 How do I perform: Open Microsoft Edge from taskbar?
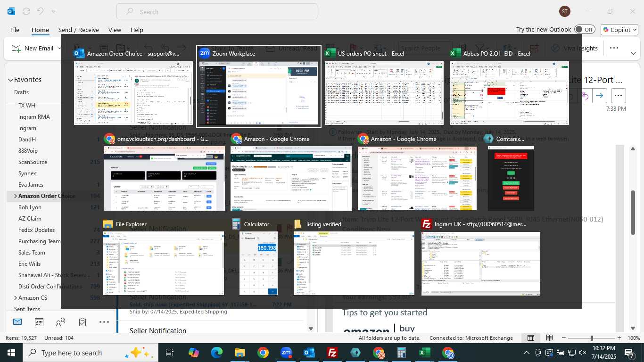[216, 353]
